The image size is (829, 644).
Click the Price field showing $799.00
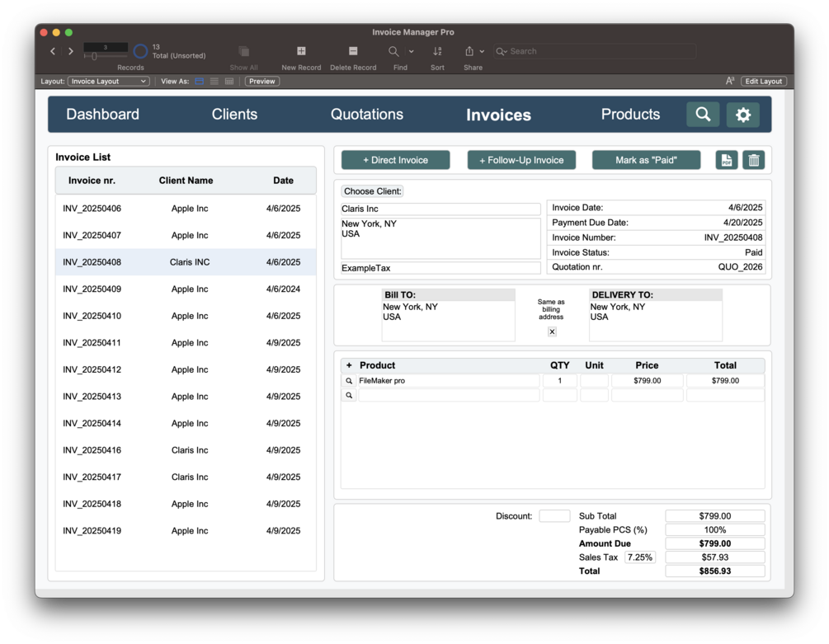tap(648, 380)
